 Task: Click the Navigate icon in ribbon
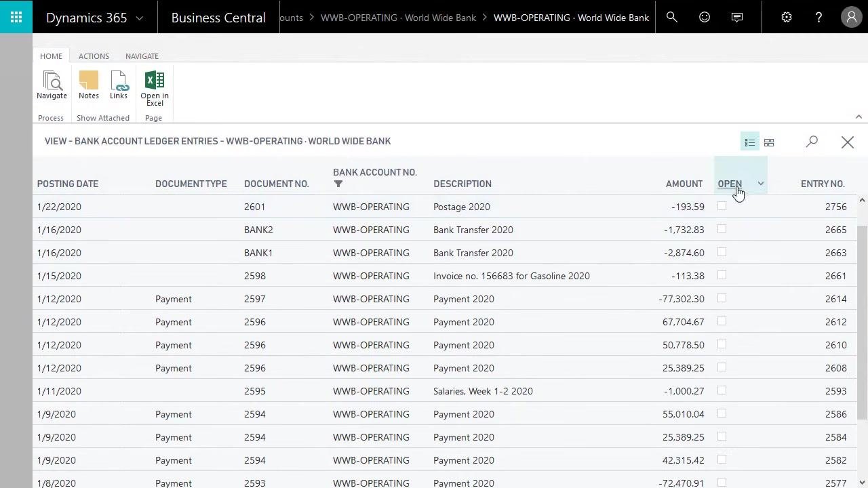(52, 85)
